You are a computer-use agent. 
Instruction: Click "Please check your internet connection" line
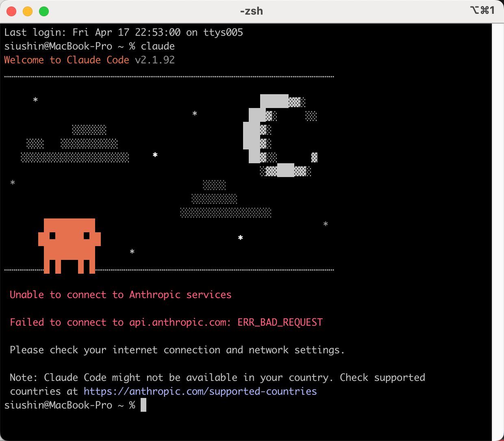click(177, 350)
